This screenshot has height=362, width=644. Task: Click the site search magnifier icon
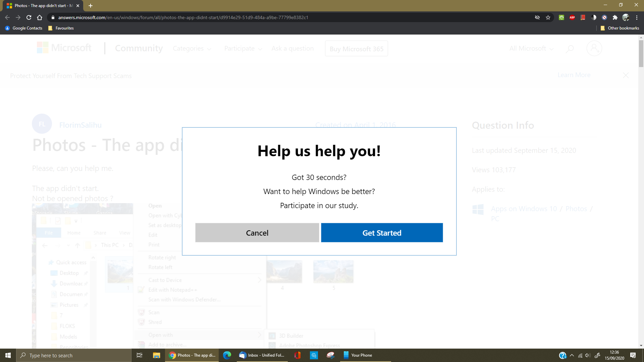[570, 49]
